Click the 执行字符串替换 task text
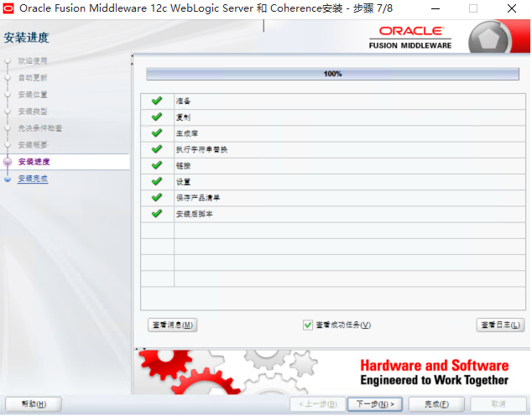This screenshot has height=416, width=532. pyautogui.click(x=202, y=149)
